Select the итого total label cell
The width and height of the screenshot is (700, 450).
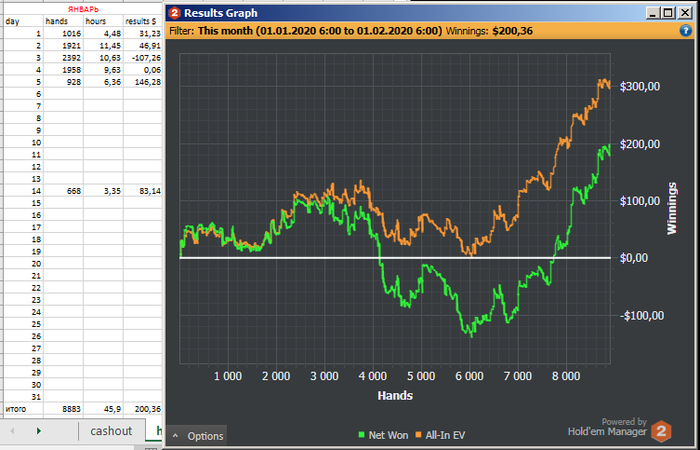tap(23, 409)
